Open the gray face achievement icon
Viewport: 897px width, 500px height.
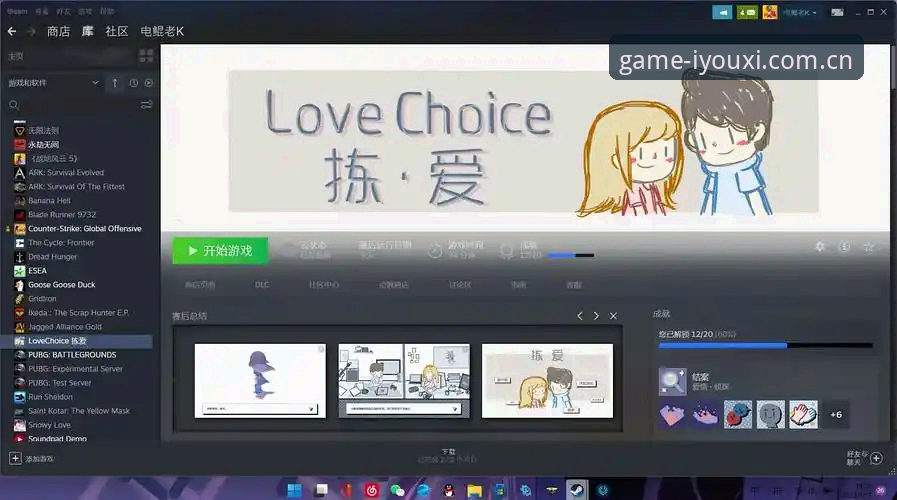(x=771, y=415)
